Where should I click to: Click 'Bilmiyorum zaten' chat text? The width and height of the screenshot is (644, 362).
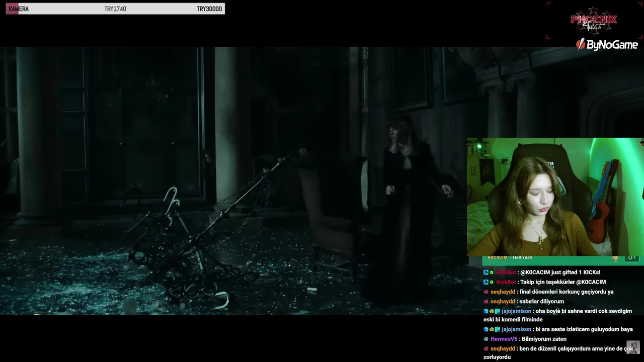(544, 339)
